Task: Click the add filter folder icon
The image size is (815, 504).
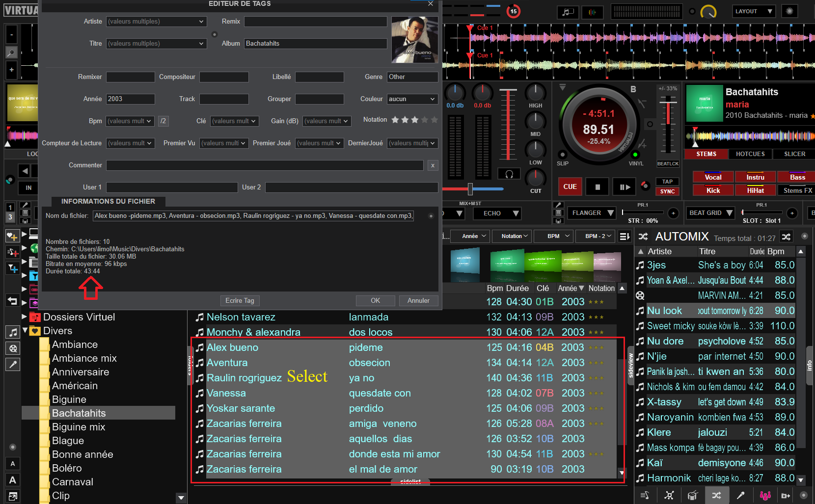Action: (x=12, y=268)
